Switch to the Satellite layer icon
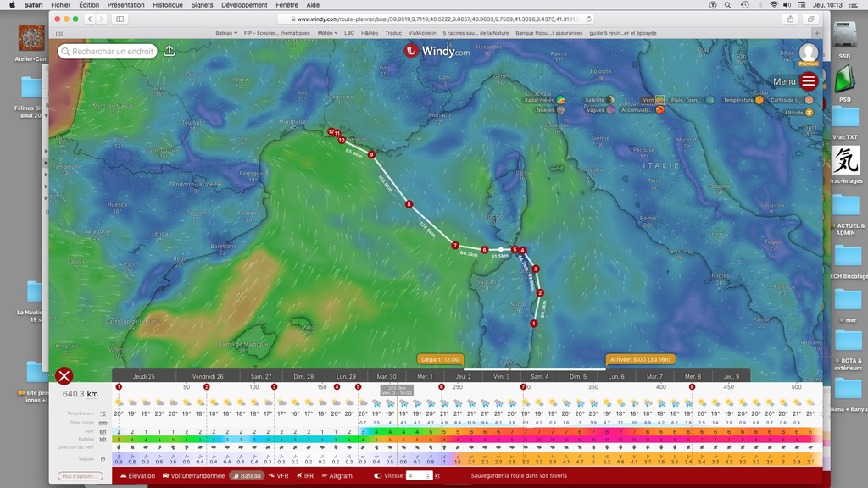868x488 pixels. 609,100
